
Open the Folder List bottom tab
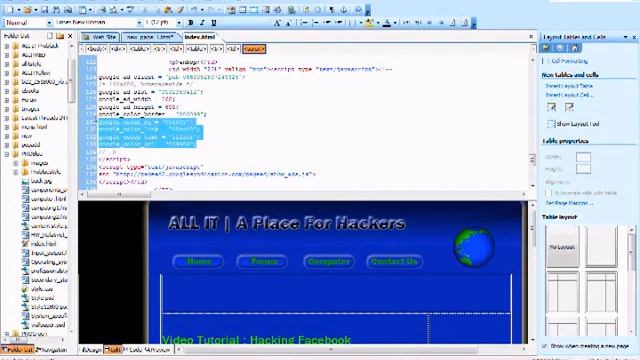17,350
